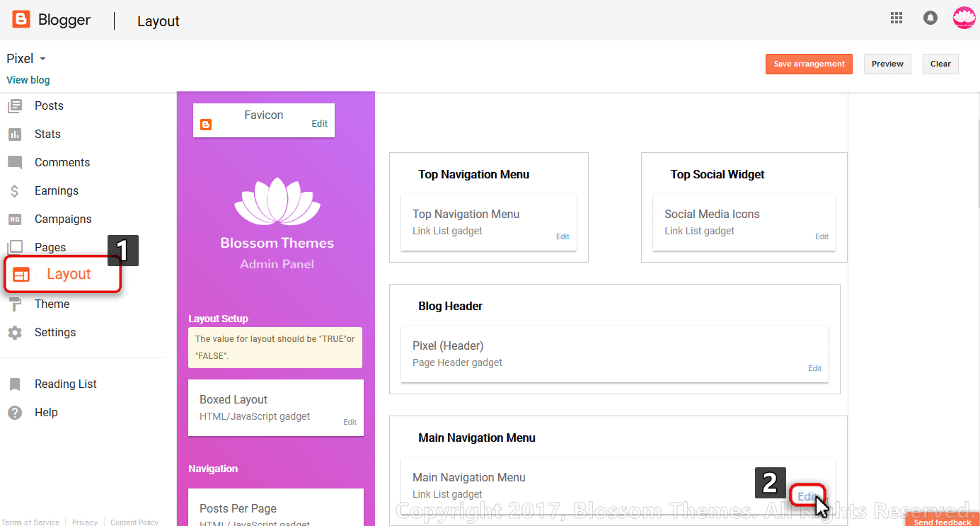Click the Layout sidebar icon

pos(22,275)
